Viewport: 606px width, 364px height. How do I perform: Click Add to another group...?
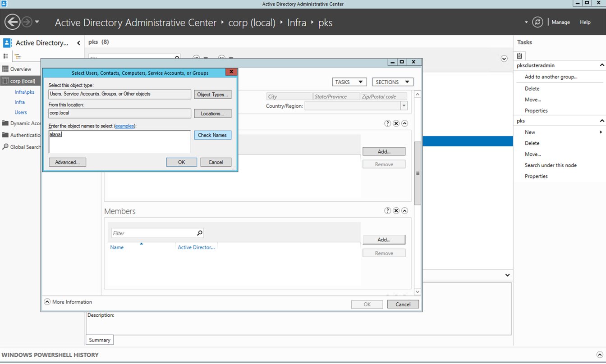click(551, 77)
